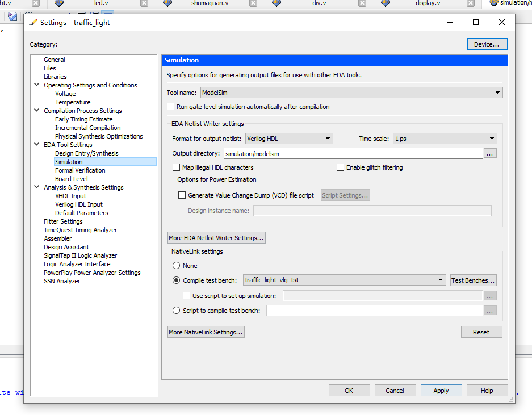Screen dimensions: 532x415
Task: Close the led.v tab with its X icon
Action: point(144,3)
